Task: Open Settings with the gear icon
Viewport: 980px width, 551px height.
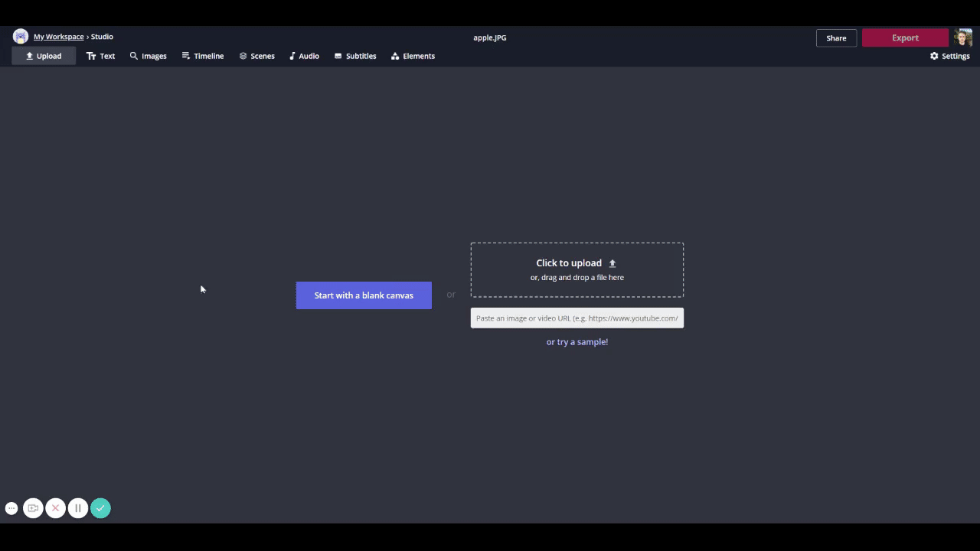Action: click(x=949, y=56)
